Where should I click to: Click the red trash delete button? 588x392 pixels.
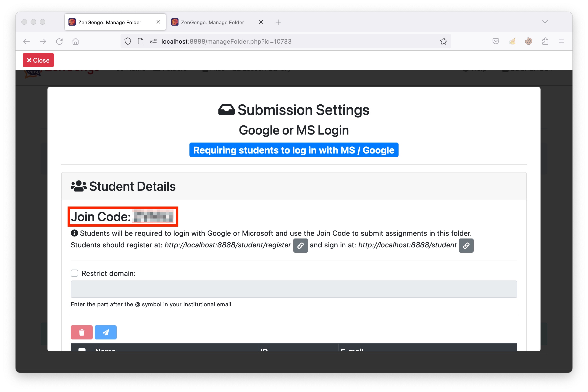click(x=81, y=332)
